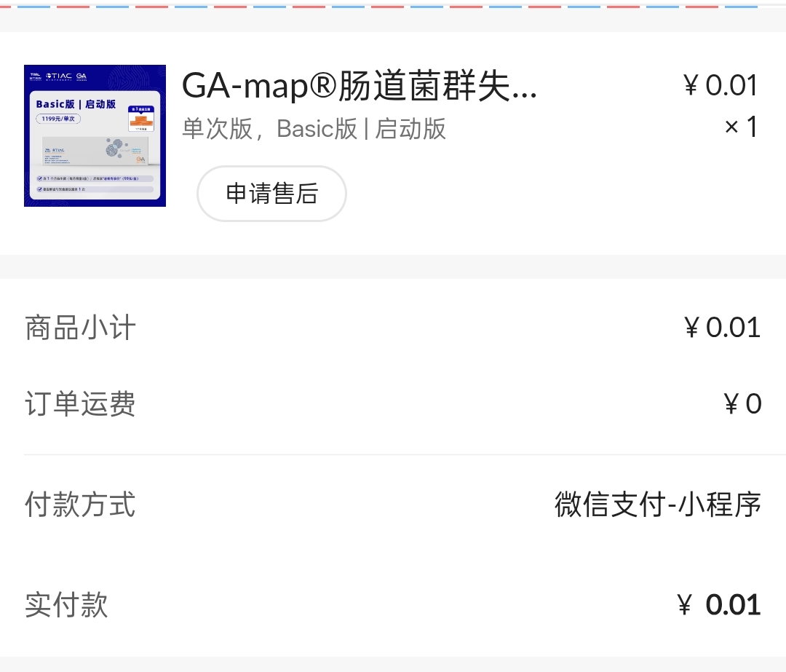This screenshot has width=786, height=672.
Task: Select the 单次版, Basic版 | 启动版 variant text
Action: tap(314, 128)
